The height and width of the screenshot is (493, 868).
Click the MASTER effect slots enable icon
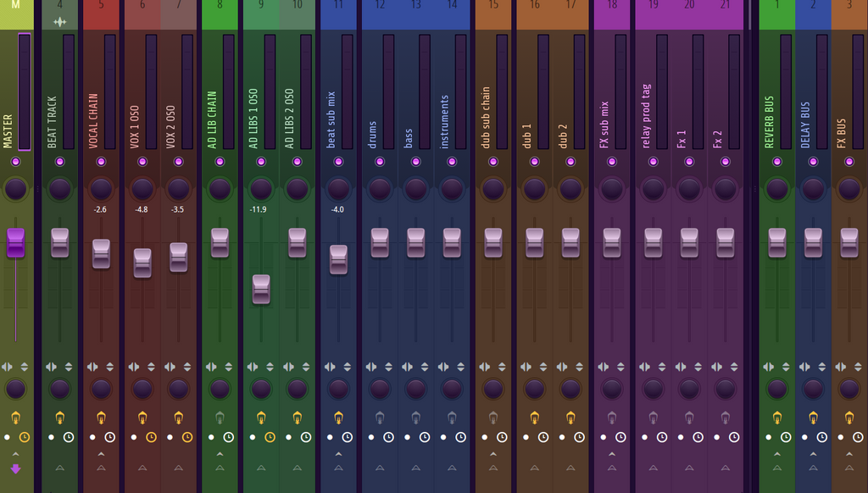pyautogui.click(x=15, y=418)
